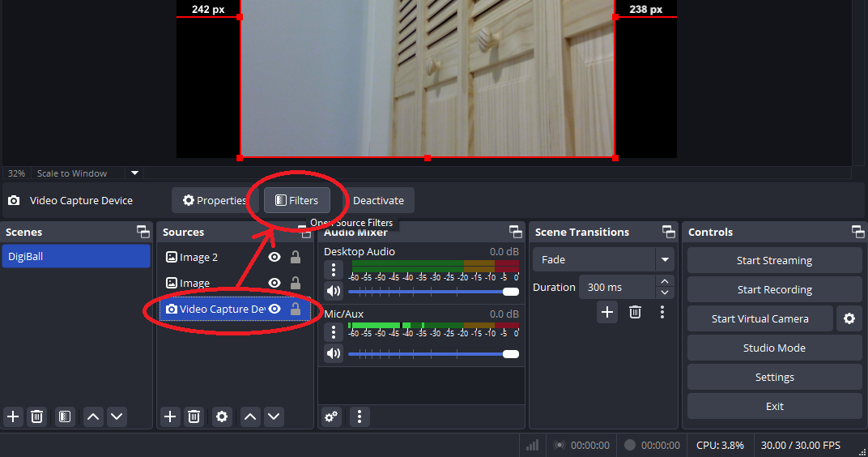
Task: Add a new source with plus icon
Action: (x=169, y=416)
